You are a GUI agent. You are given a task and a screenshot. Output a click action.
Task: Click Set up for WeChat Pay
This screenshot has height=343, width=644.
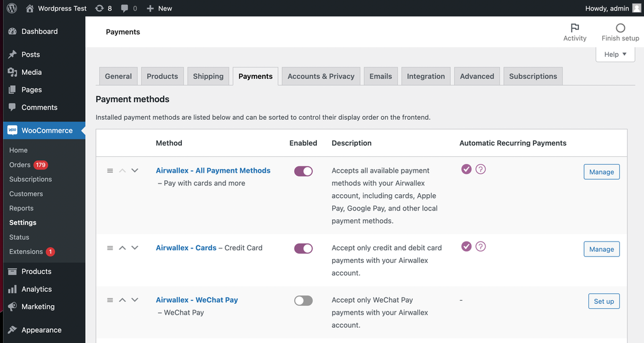pyautogui.click(x=604, y=301)
